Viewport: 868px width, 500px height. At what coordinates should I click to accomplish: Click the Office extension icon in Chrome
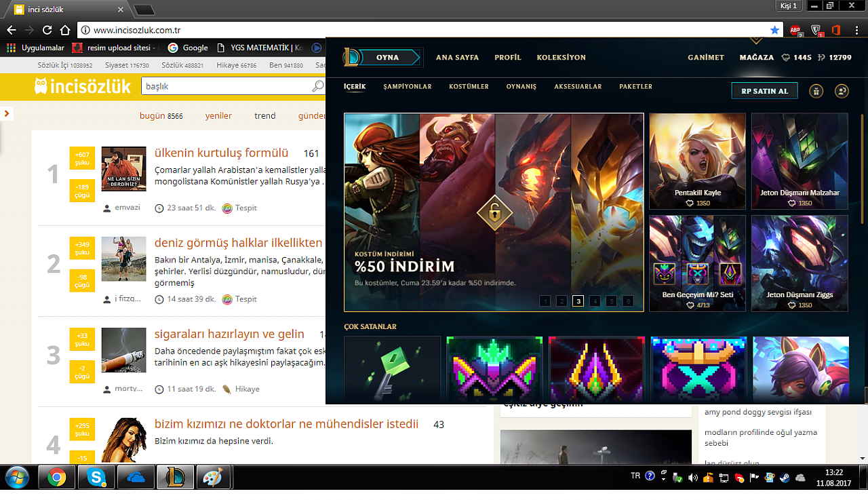pos(835,30)
